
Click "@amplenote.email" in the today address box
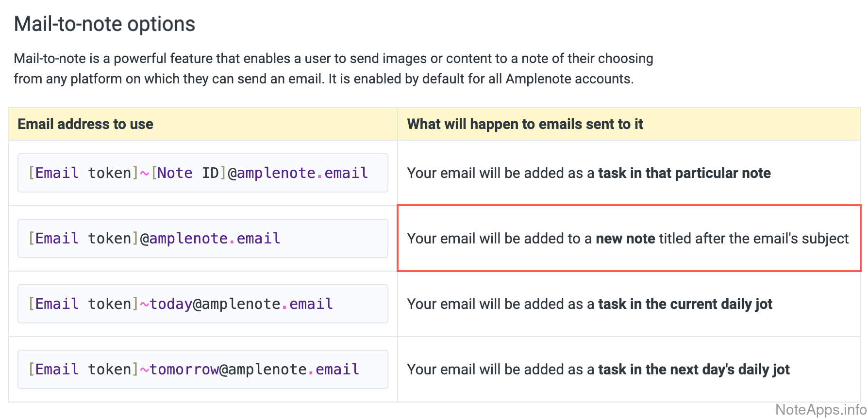263,304
